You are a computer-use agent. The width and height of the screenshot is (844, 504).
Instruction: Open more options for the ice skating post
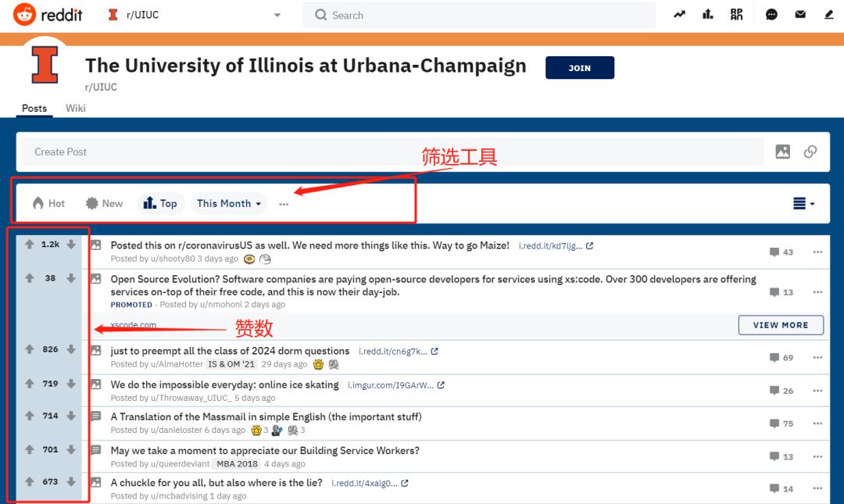(817, 391)
